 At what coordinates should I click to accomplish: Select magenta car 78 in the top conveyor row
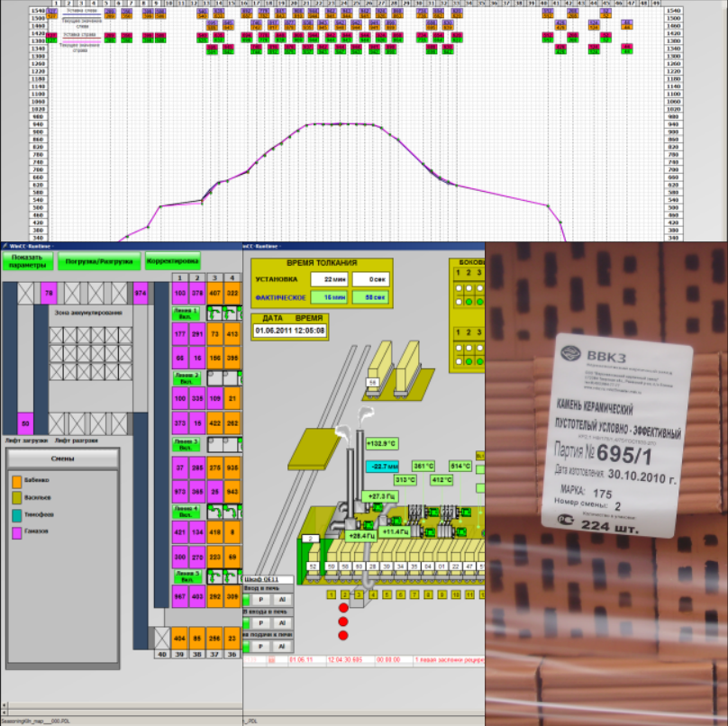click(x=49, y=294)
